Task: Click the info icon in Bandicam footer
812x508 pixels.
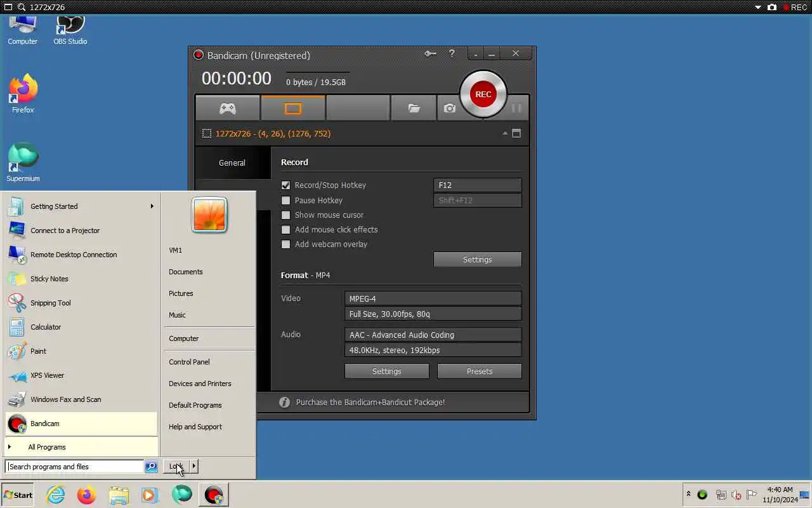Action: 284,402
